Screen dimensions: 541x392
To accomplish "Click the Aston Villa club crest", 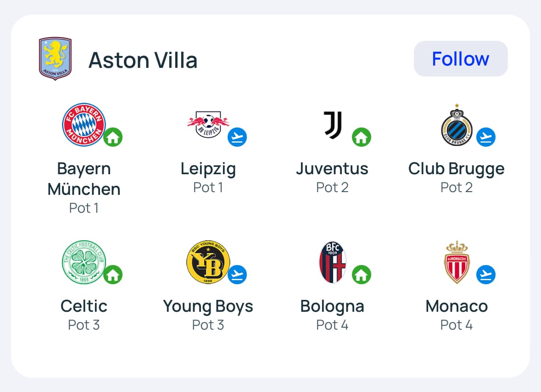I will (55, 59).
